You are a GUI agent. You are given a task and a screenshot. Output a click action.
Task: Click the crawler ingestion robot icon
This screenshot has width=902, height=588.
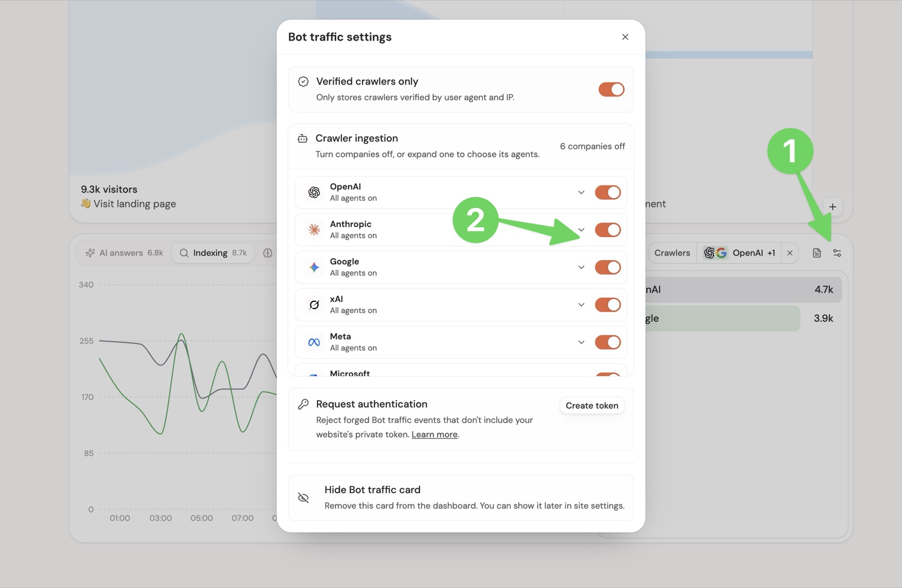(303, 139)
